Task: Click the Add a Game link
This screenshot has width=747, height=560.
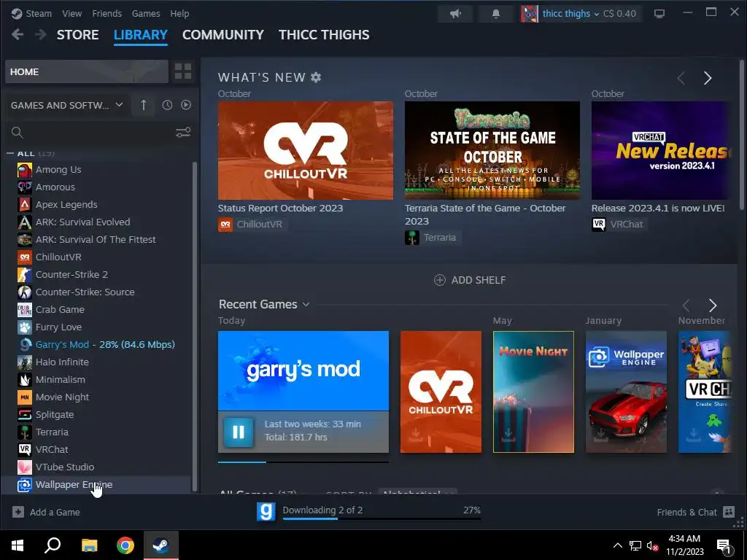Action: (x=55, y=512)
